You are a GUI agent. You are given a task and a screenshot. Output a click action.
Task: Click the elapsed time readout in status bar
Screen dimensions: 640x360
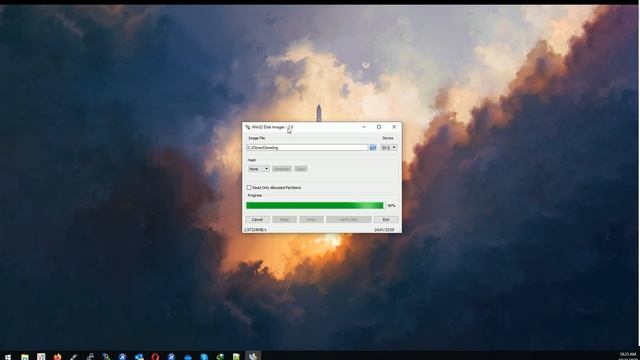click(384, 230)
